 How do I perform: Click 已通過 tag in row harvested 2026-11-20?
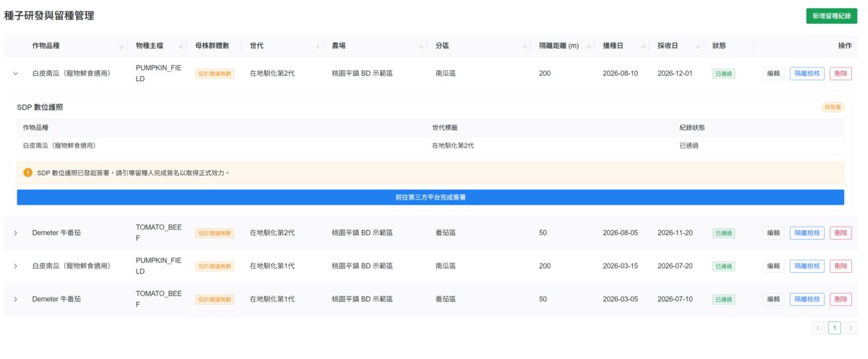click(723, 233)
